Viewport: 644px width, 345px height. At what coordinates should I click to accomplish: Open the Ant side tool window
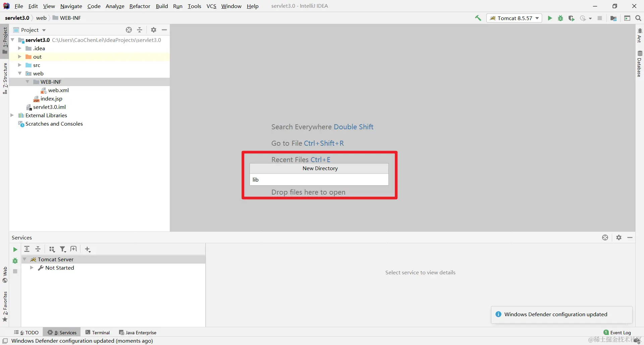639,36
